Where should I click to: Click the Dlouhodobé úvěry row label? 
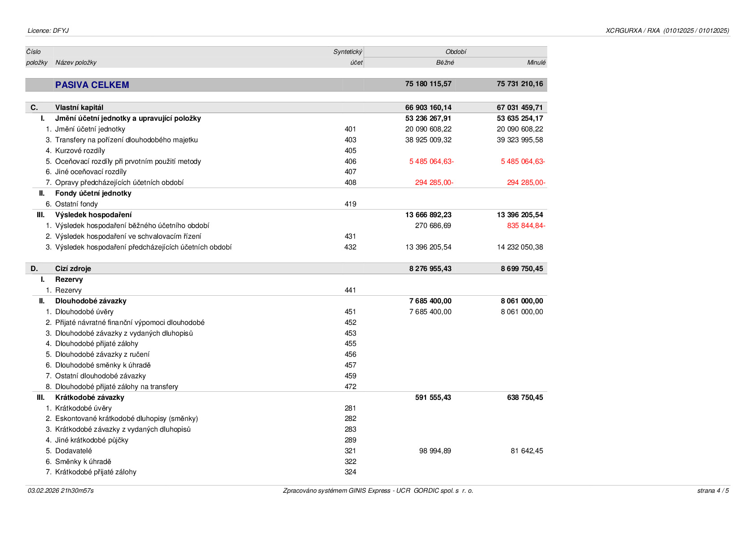[x=84, y=312]
